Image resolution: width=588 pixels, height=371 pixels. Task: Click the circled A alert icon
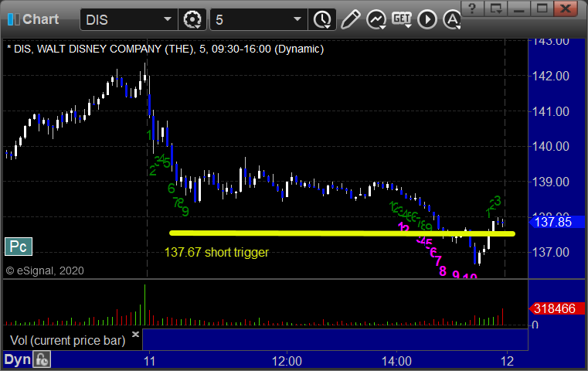click(x=452, y=19)
